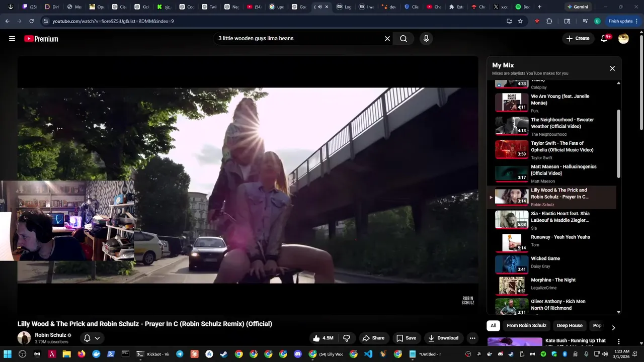
Task: Clear the search query with the X
Action: [387, 39]
